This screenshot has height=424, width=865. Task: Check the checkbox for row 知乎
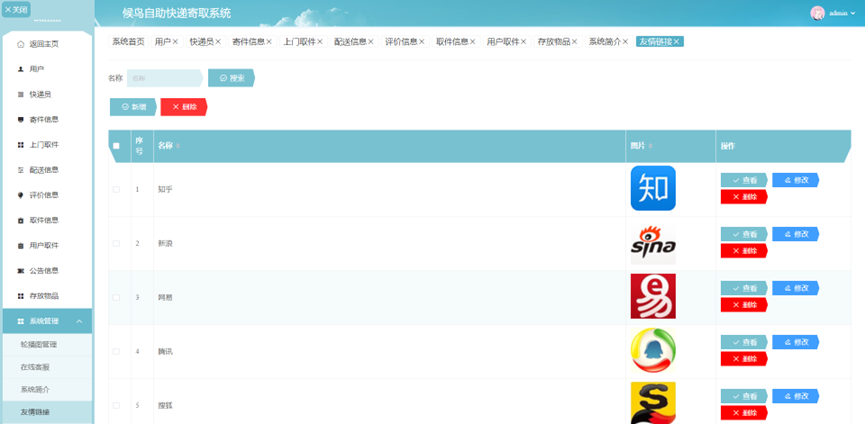(x=116, y=189)
